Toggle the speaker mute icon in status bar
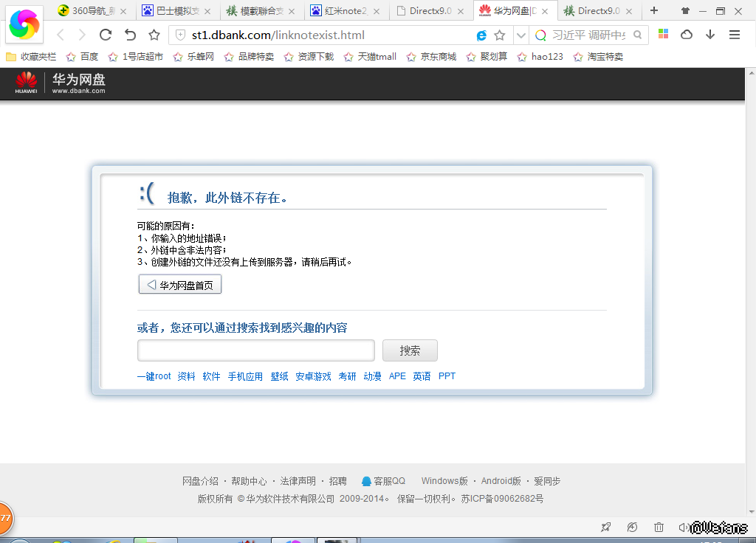The height and width of the screenshot is (543, 756). [684, 527]
